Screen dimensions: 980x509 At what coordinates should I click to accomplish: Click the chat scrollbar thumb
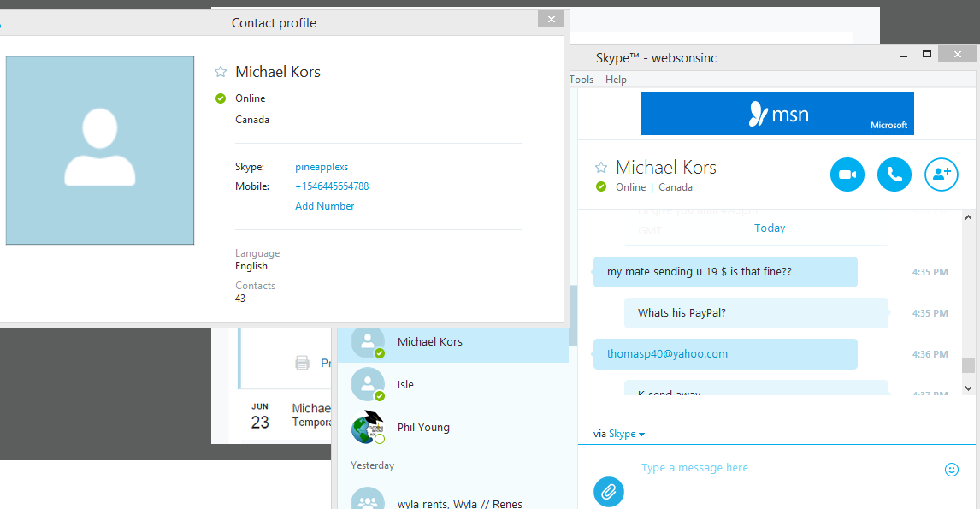[968, 365]
